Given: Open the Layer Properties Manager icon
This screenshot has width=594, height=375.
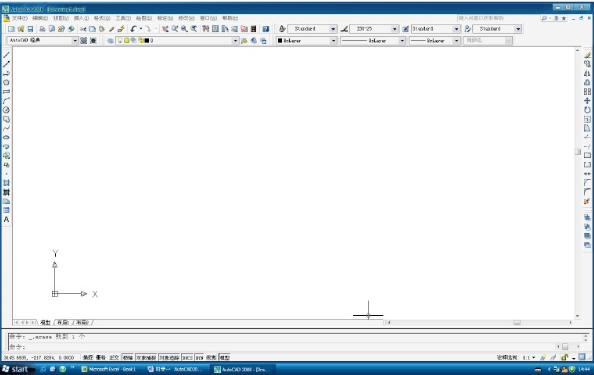Looking at the screenshot, I should pyautogui.click(x=110, y=41).
